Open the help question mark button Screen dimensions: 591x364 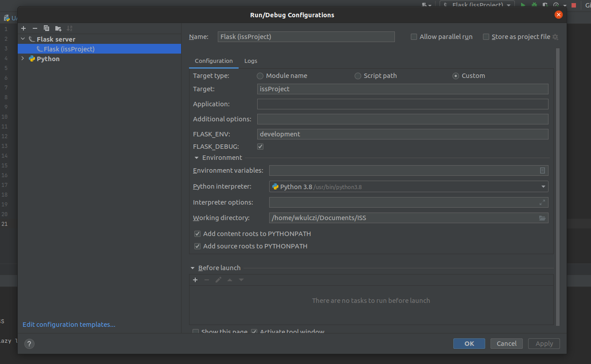coord(29,344)
